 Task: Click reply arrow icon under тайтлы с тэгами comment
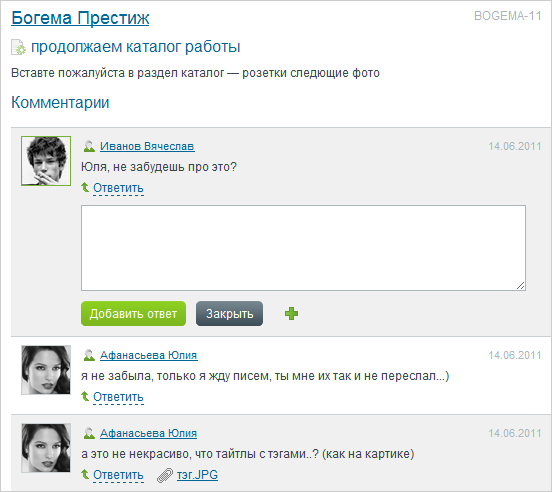tap(85, 474)
